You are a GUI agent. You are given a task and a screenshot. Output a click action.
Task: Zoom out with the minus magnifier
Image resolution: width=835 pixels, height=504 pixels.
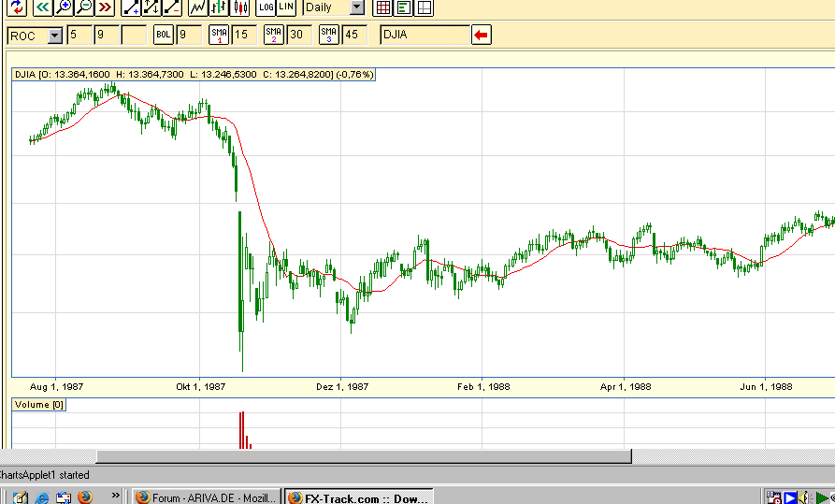tap(85, 7)
